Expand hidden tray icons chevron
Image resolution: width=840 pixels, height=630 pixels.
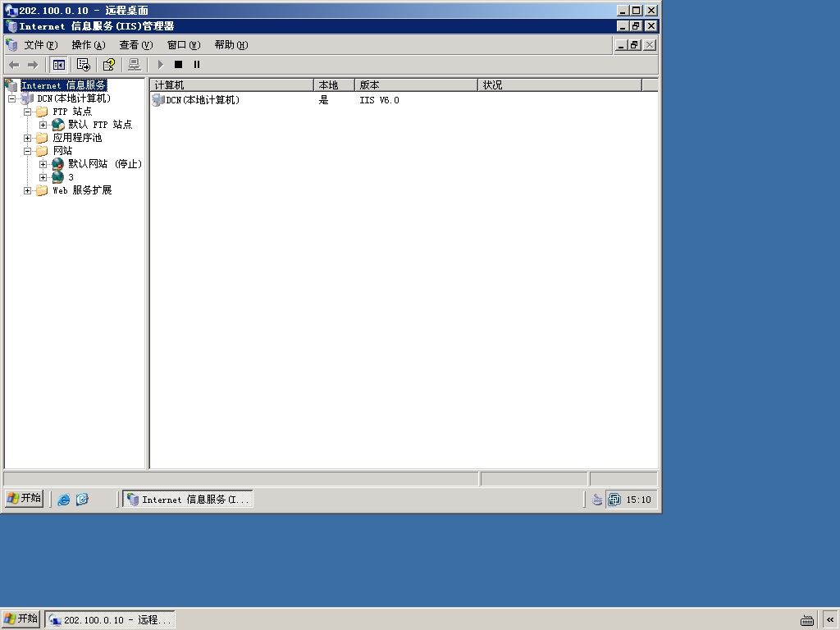coord(830,620)
